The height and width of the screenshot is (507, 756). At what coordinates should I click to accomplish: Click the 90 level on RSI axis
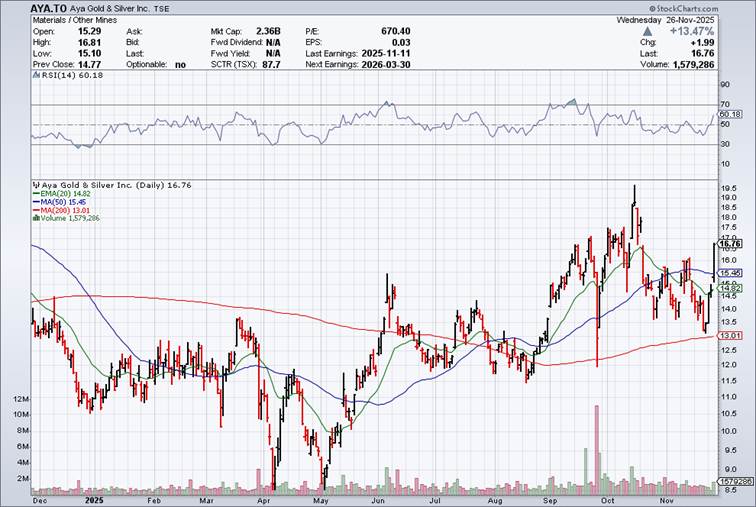pyautogui.click(x=725, y=85)
